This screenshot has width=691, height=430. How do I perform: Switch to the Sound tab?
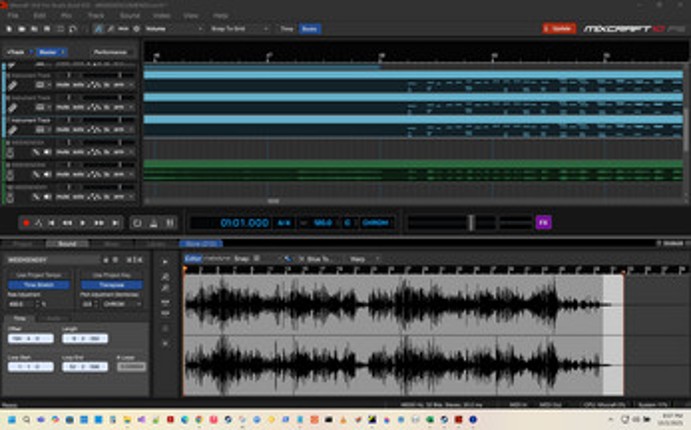click(67, 243)
